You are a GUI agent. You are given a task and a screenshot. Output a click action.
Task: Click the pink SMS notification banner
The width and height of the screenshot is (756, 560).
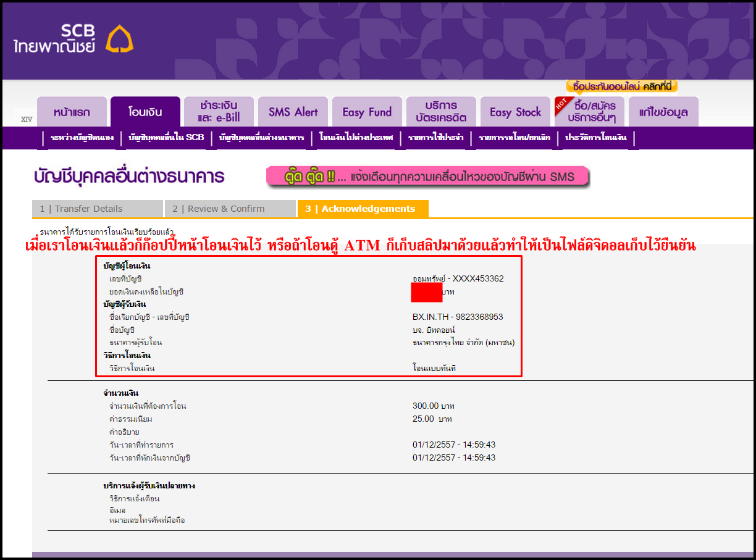[x=427, y=177]
